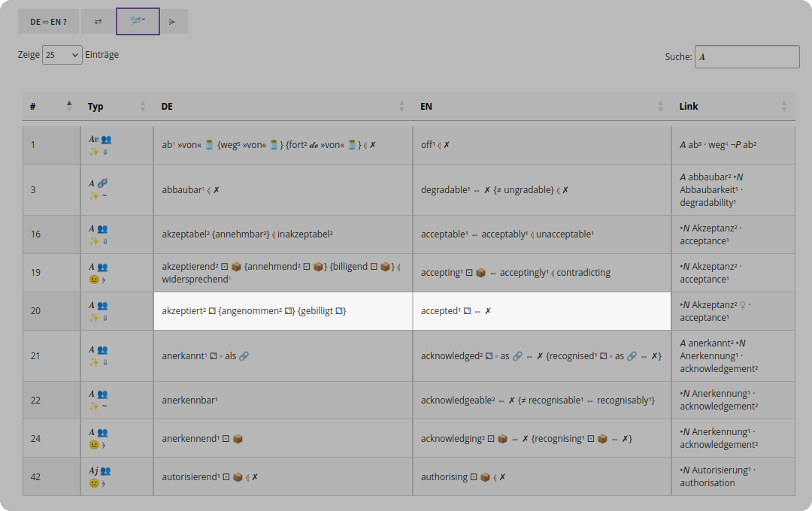Click the DE ⇔ EN ? button

click(x=49, y=22)
